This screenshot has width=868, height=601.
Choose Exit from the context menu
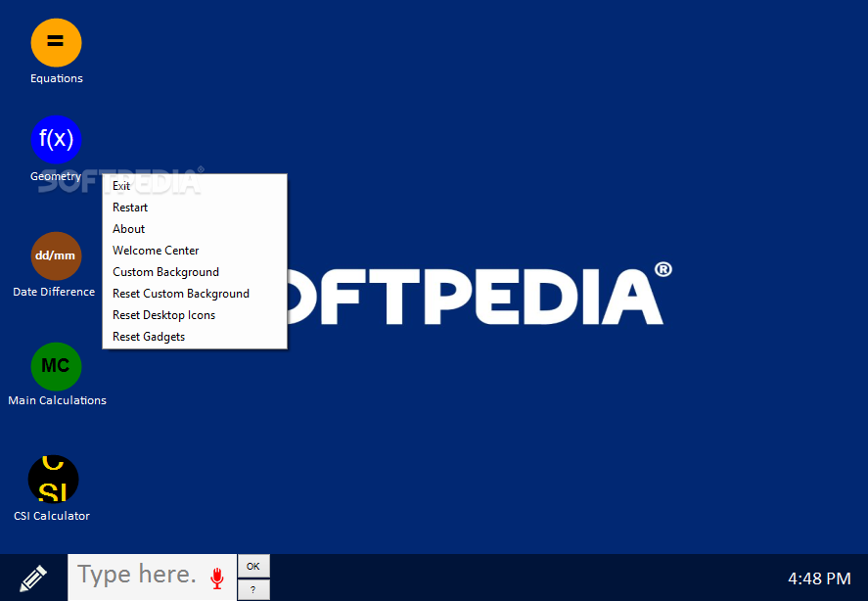click(195, 186)
